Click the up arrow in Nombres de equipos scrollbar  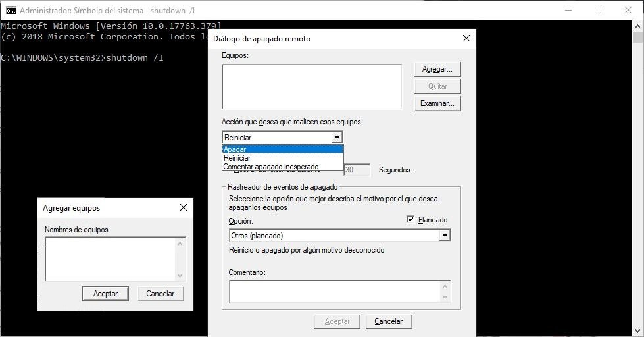pos(180,244)
